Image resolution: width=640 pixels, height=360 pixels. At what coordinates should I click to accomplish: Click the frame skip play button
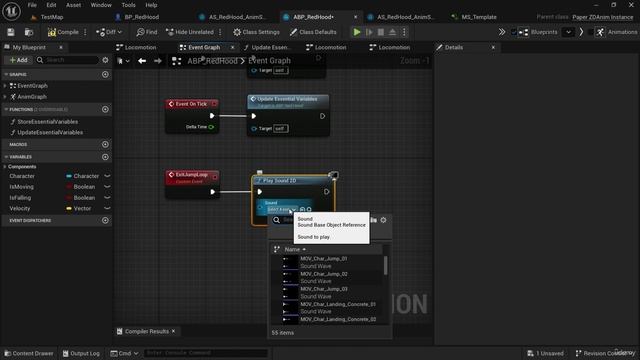tap(369, 32)
